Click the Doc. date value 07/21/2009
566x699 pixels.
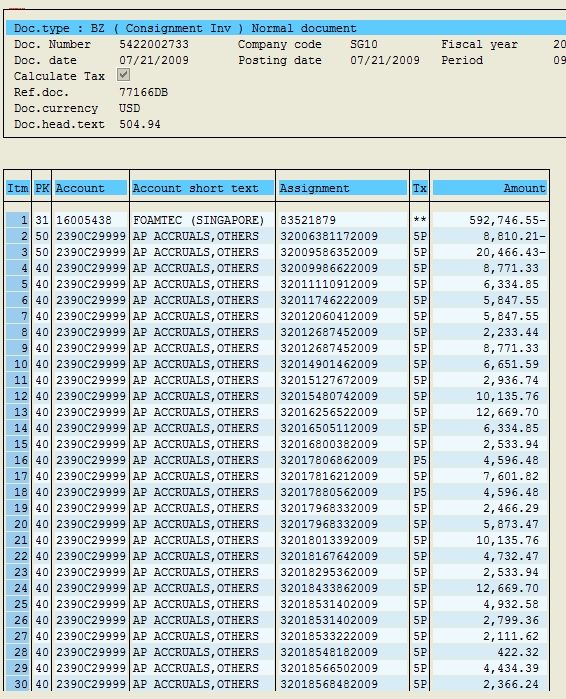tap(154, 61)
